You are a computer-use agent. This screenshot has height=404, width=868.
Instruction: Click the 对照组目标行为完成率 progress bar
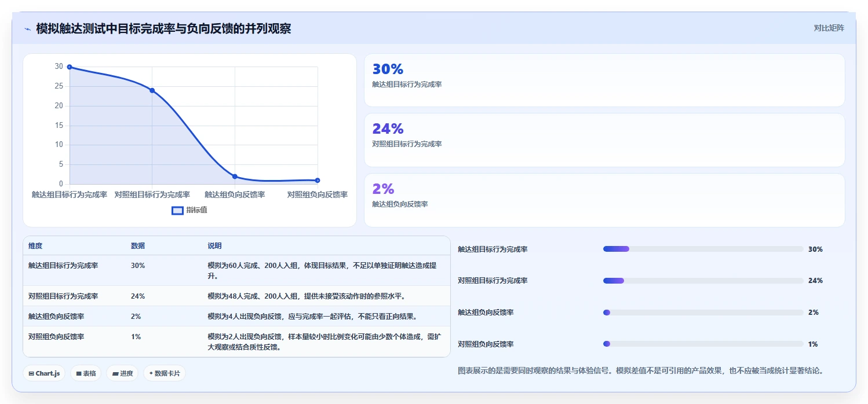point(703,281)
